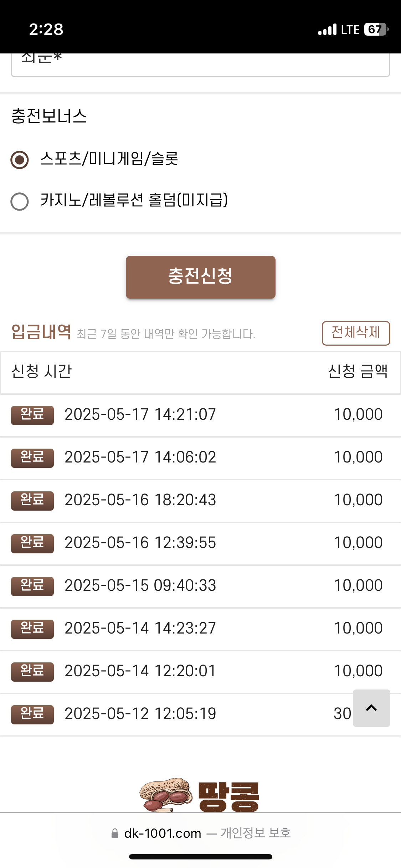Select 스포츠/미니게임/슬롯 bonus radio option

[x=20, y=160]
